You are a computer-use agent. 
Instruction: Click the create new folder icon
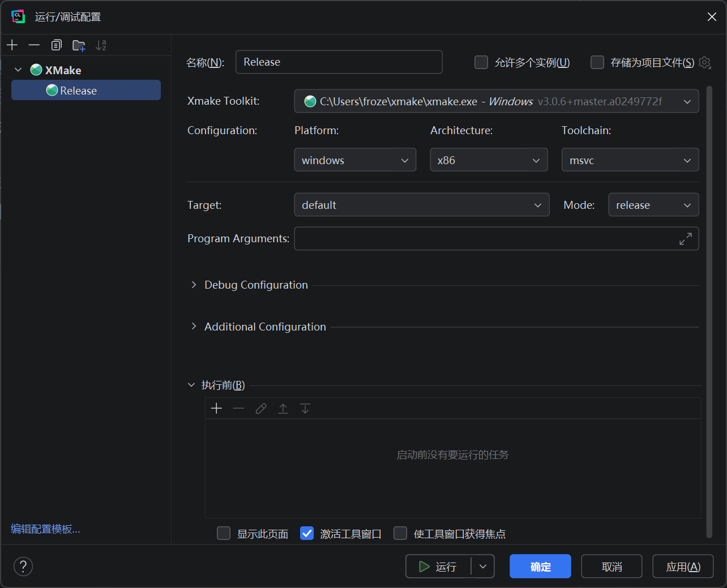79,45
